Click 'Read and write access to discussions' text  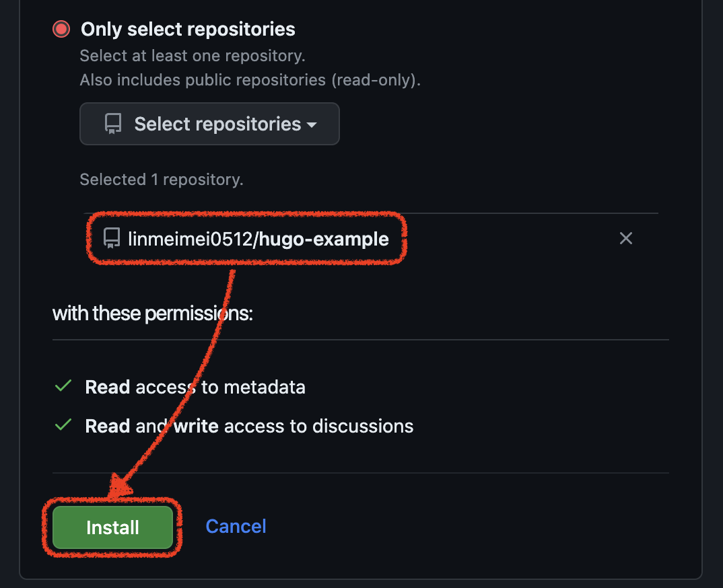coord(249,427)
